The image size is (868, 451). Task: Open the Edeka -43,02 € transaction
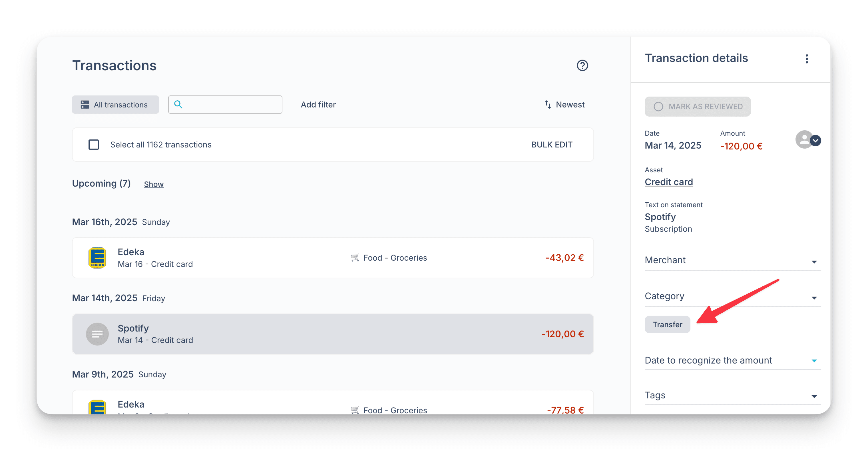[333, 258]
